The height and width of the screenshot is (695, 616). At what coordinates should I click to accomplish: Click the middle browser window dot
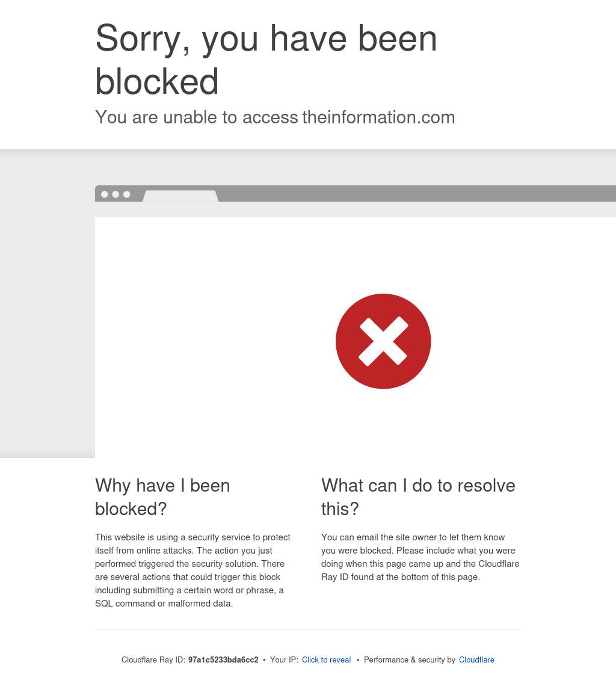click(x=115, y=194)
